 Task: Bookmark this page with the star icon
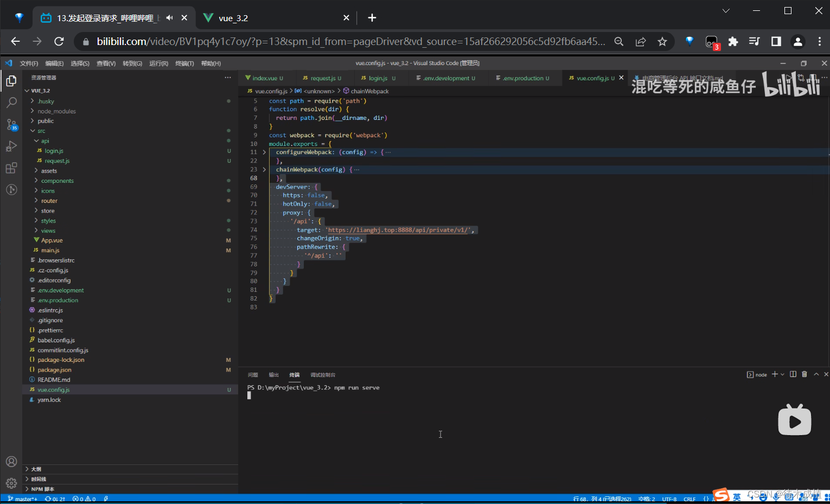coord(662,41)
